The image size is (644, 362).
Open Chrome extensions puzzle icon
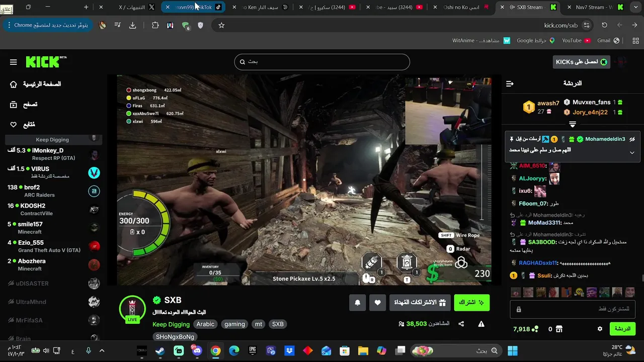click(155, 25)
